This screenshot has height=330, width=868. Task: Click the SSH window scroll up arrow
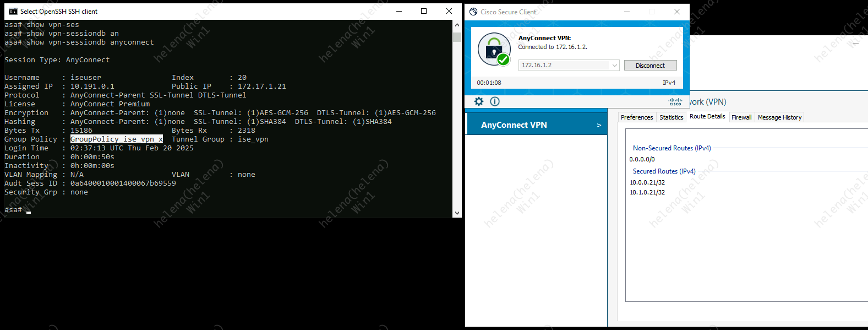[457, 25]
